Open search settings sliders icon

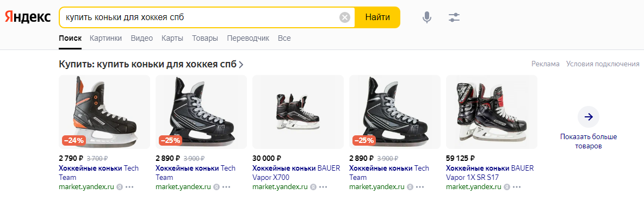click(454, 17)
